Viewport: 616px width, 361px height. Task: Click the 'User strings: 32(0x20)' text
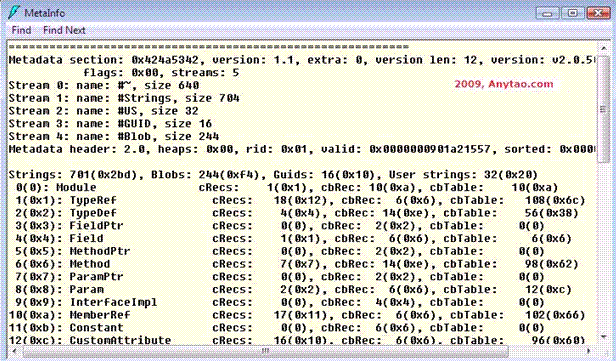[463, 174]
